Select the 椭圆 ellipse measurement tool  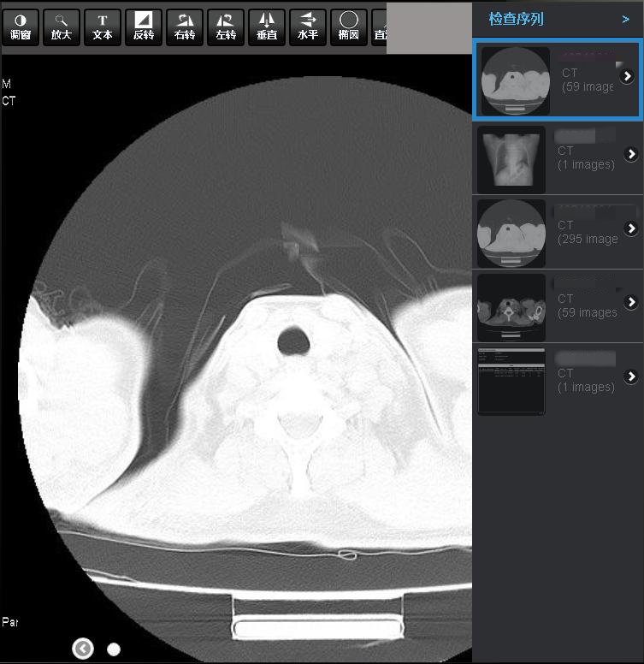tap(349, 27)
